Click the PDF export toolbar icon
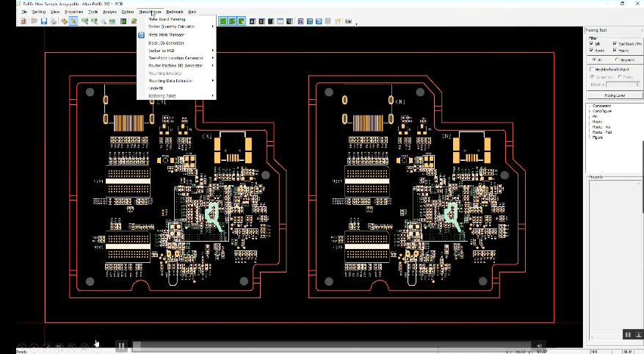This screenshot has height=354, width=644. [23, 21]
